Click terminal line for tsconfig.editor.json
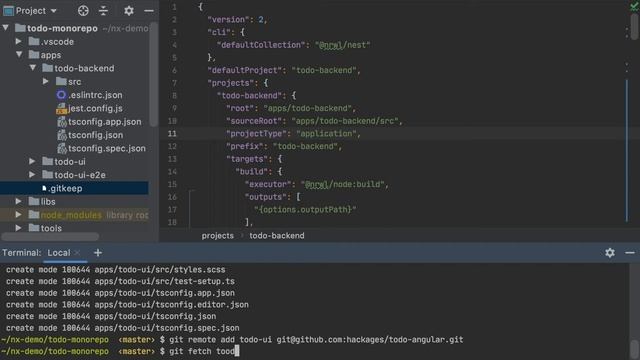This screenshot has width=640, height=360. coord(127,305)
